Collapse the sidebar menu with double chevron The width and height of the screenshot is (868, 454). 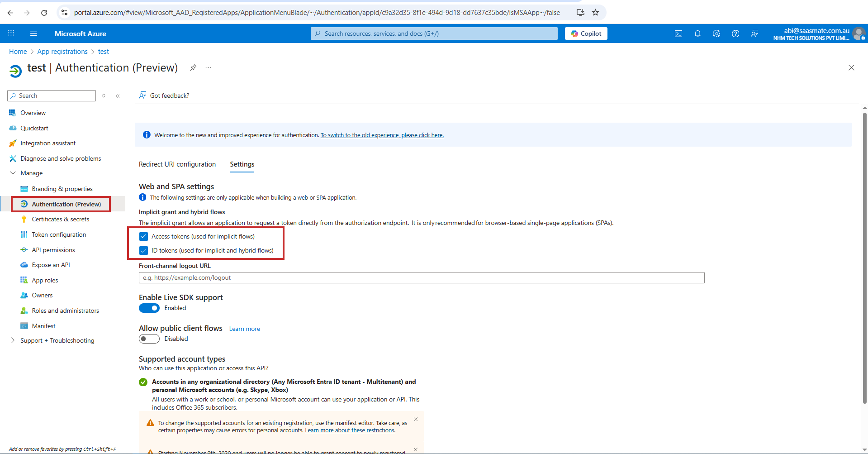pos(118,96)
